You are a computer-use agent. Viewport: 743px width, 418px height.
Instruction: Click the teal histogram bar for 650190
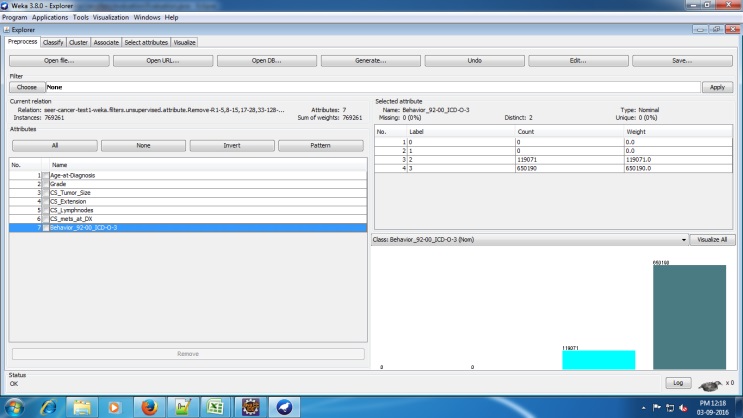coord(688,319)
